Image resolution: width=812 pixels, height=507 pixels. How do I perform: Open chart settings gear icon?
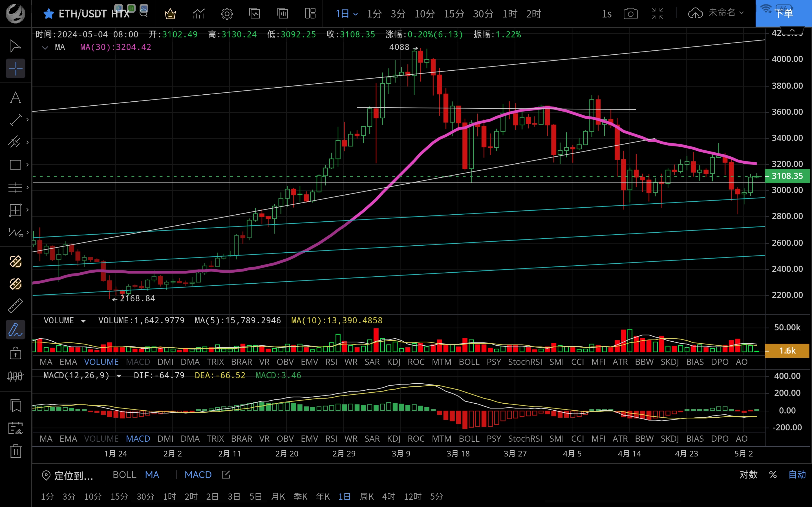[227, 14]
